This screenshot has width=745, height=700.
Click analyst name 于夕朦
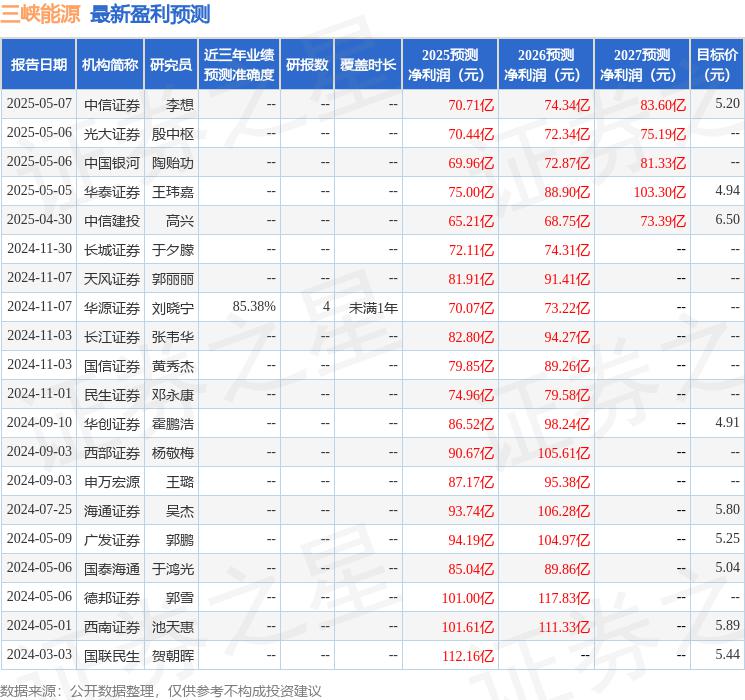(172, 250)
